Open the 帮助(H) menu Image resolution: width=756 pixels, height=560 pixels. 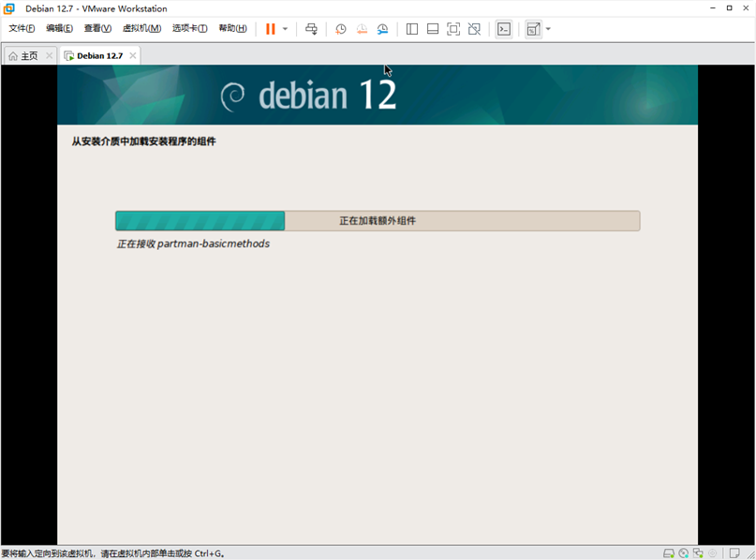click(x=233, y=28)
